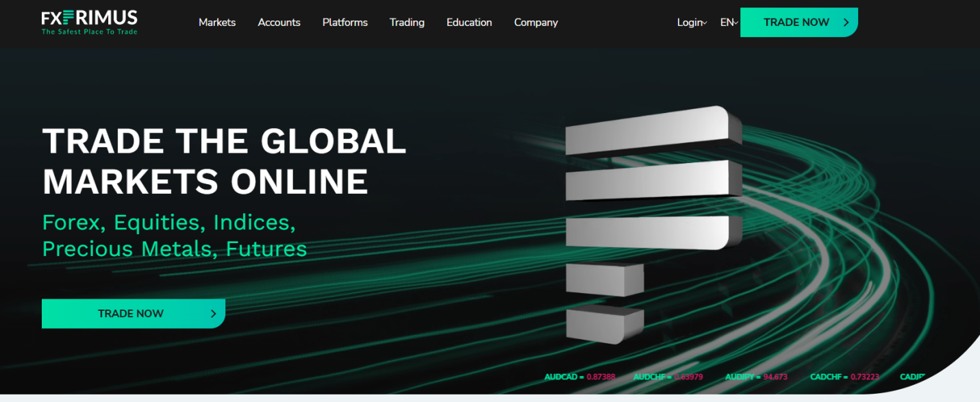980x402 pixels.
Task: Select Platforms in the navigation bar
Action: click(x=344, y=22)
